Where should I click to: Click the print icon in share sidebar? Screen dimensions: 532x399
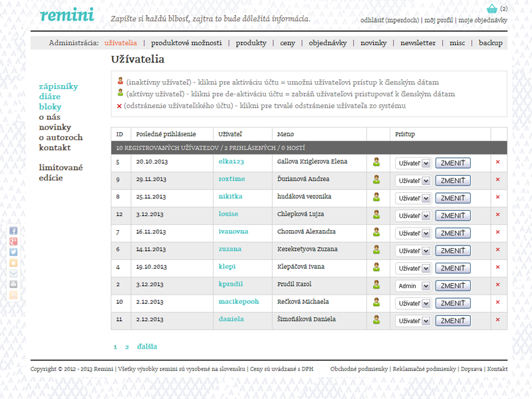(x=13, y=284)
